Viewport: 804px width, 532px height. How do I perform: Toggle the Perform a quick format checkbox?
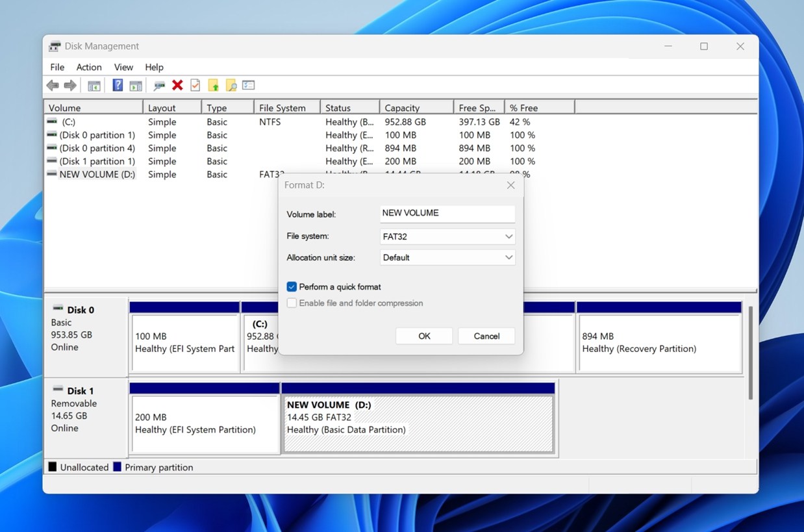coord(292,286)
